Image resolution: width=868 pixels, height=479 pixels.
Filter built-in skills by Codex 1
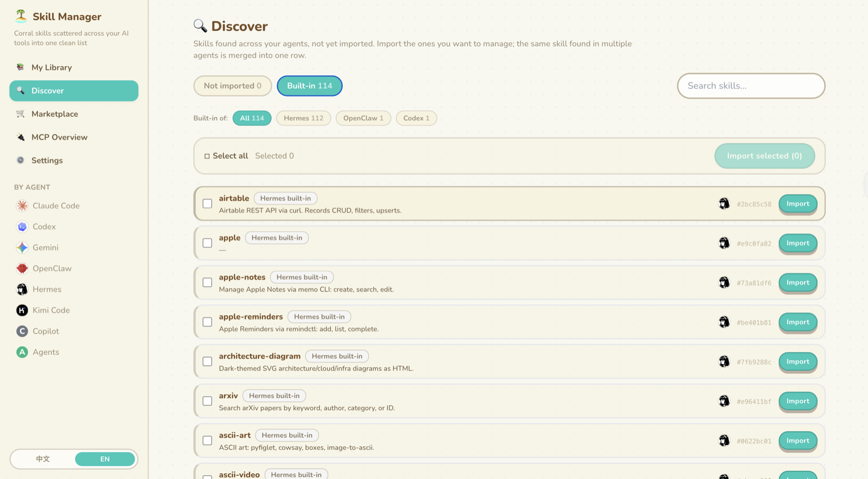tap(416, 118)
